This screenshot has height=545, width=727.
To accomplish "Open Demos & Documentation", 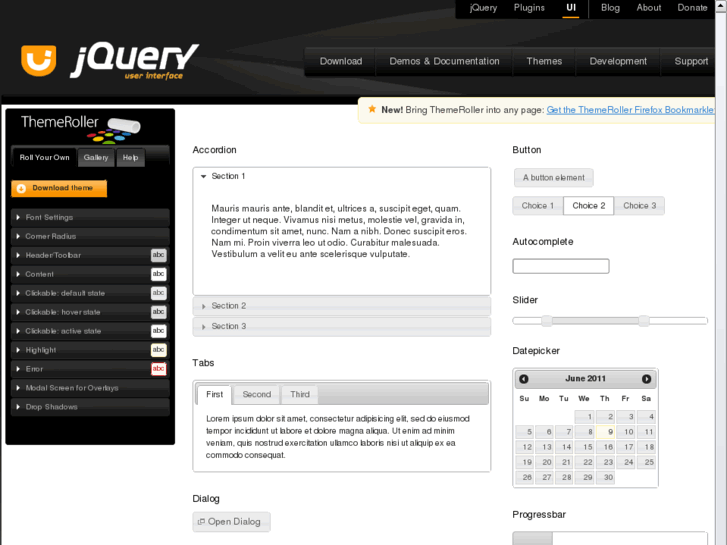I will [444, 61].
